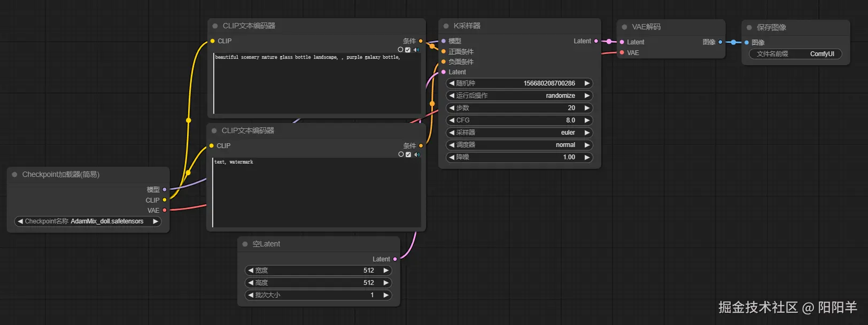Click the speaker icon in the lower CLIP文本编码器
868x325 pixels.
coord(417,154)
